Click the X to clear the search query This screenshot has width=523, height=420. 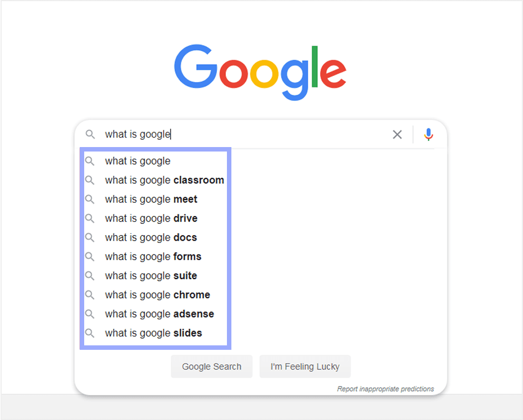coord(397,134)
